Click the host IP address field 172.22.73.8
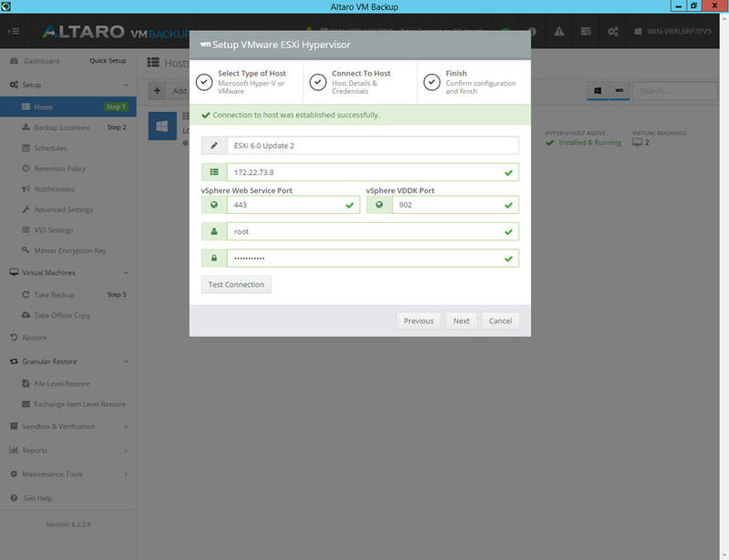Image resolution: width=729 pixels, height=560 pixels. (373, 172)
